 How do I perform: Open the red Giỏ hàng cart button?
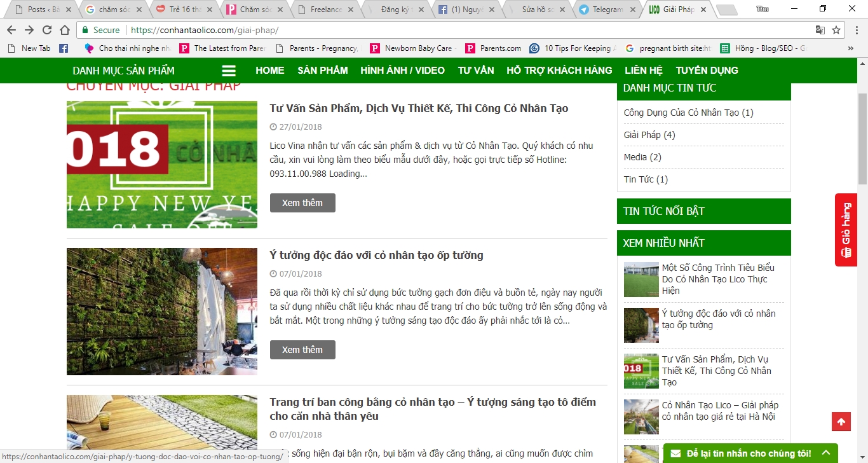846,230
